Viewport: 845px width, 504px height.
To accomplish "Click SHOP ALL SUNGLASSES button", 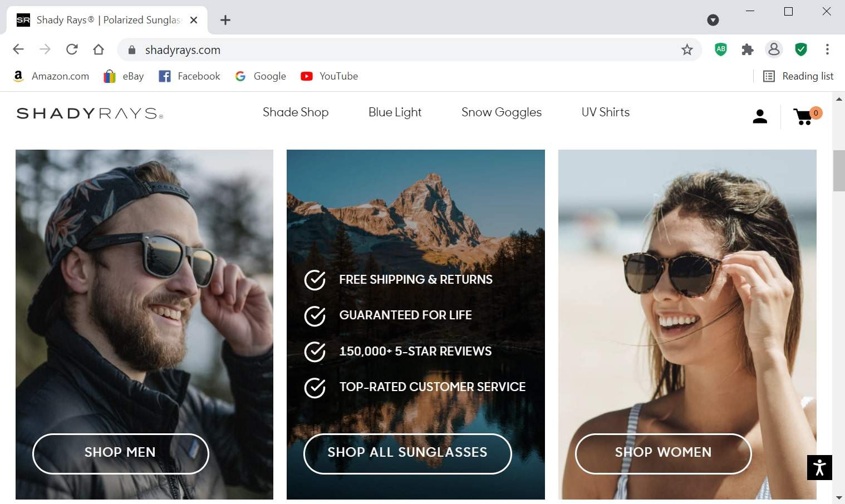I will [x=407, y=453].
